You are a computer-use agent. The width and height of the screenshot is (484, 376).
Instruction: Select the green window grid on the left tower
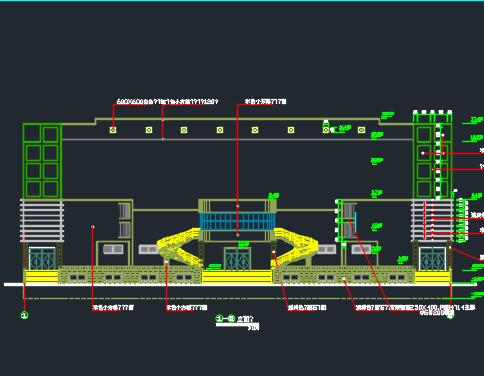point(42,161)
